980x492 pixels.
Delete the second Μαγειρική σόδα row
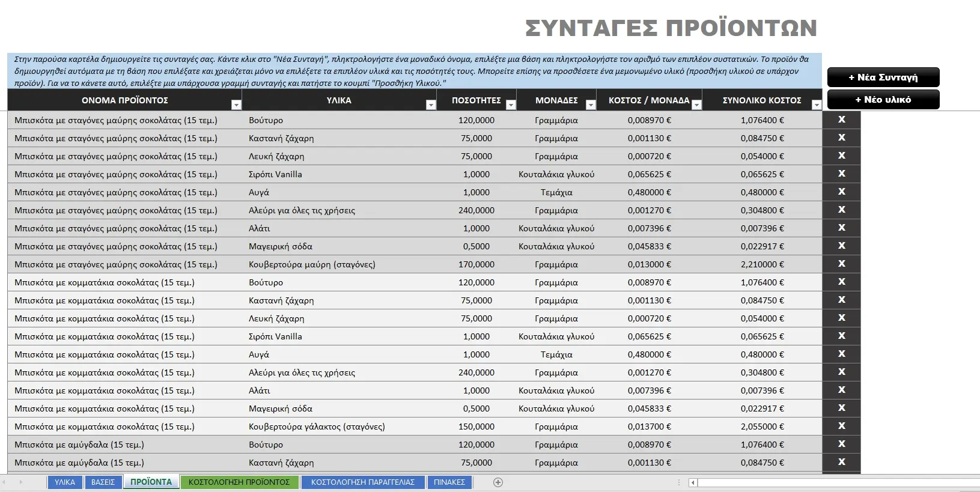pos(841,408)
